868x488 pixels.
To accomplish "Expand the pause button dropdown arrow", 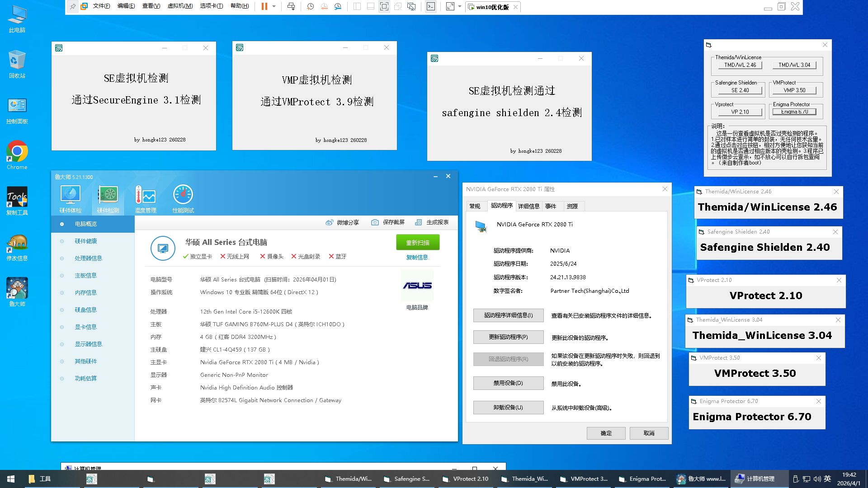I will click(273, 7).
